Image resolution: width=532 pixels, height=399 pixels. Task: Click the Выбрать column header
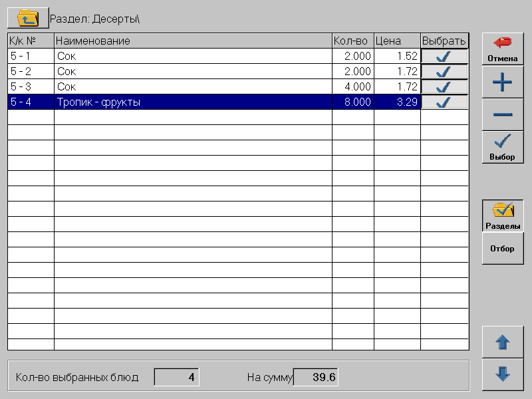444,41
